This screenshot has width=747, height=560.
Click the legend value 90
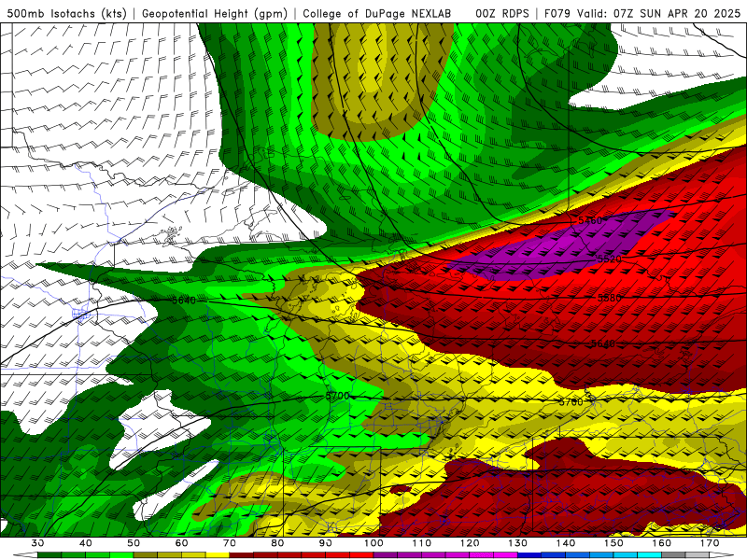326,543
